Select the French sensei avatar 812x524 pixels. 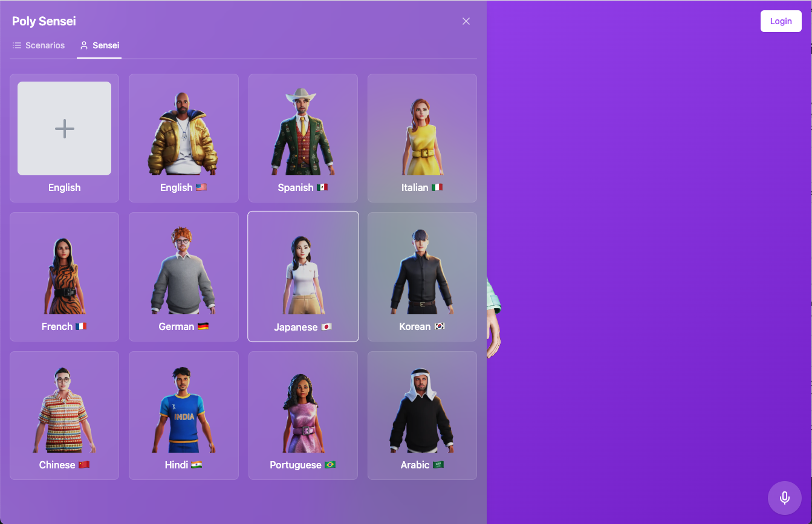point(64,276)
